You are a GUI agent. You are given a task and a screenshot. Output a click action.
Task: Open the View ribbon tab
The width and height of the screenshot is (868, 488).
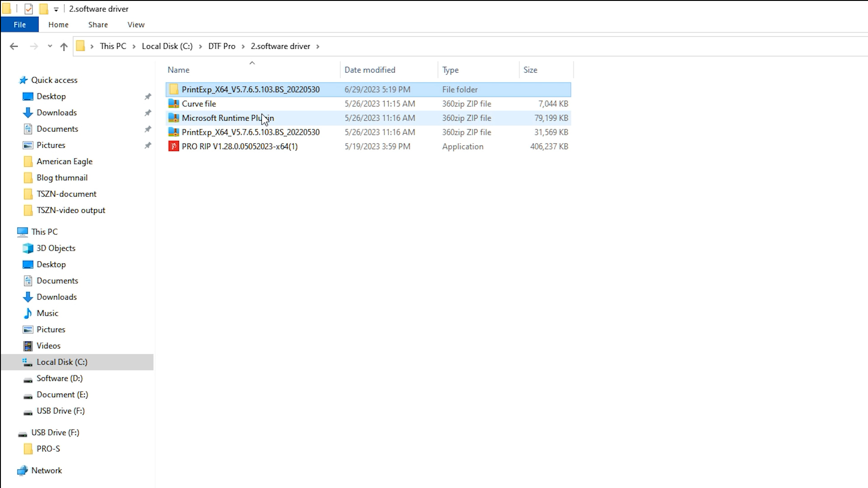tap(136, 24)
